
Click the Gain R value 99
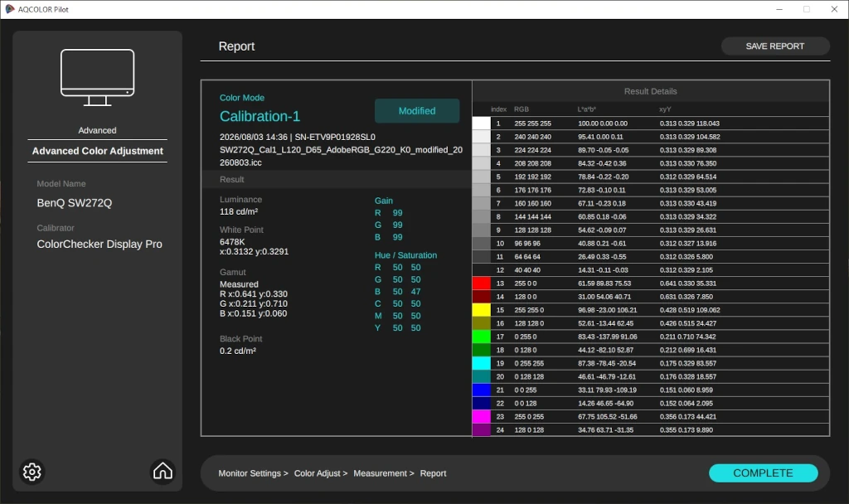(x=397, y=213)
